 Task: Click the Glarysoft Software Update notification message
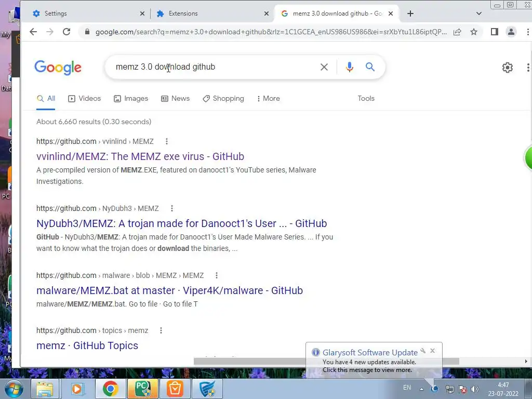[369, 366]
